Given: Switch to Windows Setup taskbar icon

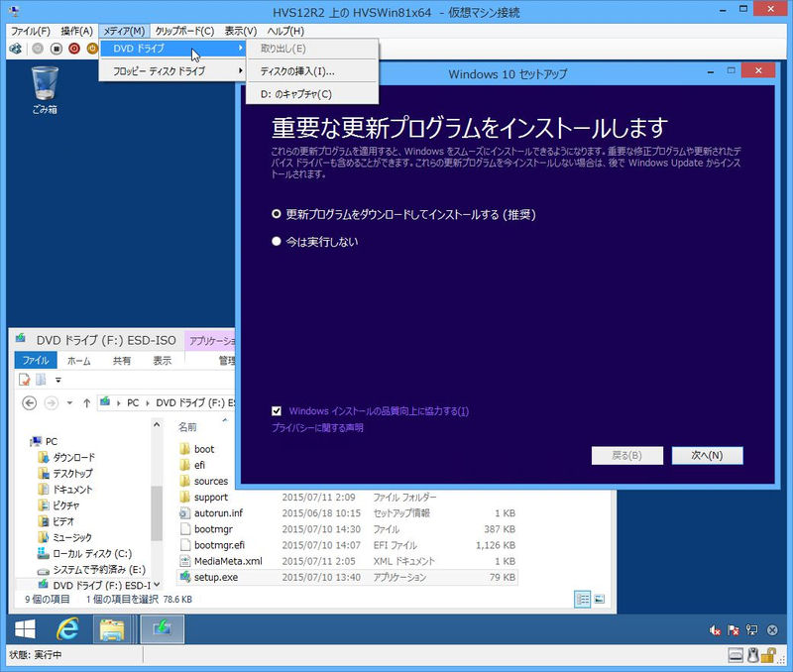Looking at the screenshot, I should coord(162,629).
